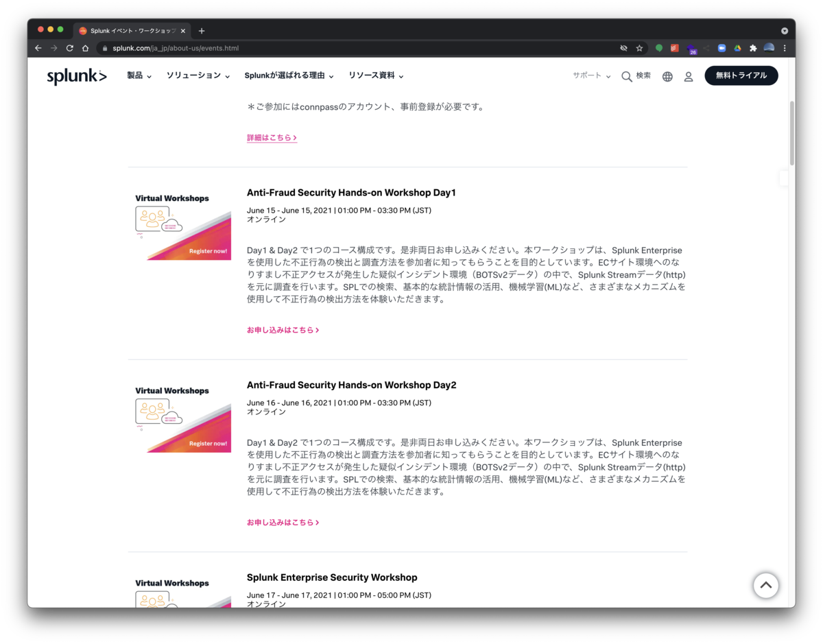Expand the Splunkが選ばれる理由 menu

(x=289, y=75)
